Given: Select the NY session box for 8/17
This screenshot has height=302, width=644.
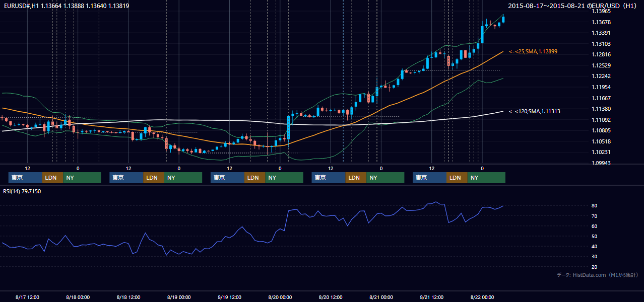Looking at the screenshot, I should [82, 178].
